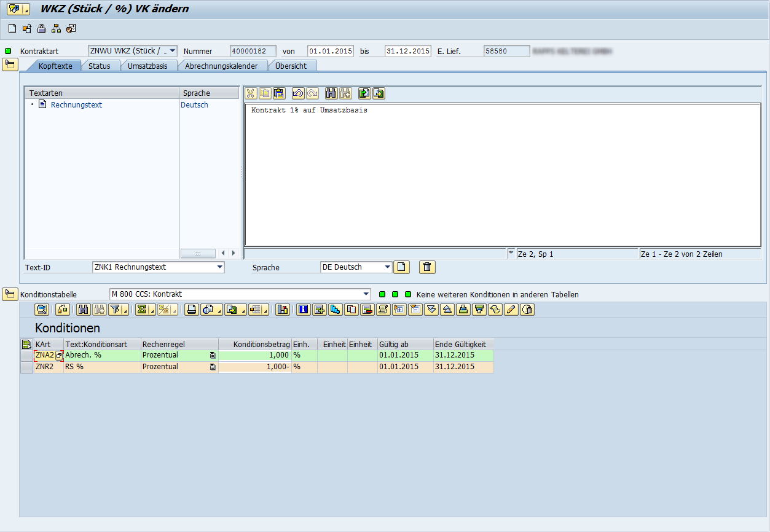Open the Konditionstabelle M 800 dropdown
The height and width of the screenshot is (532, 770).
(366, 294)
